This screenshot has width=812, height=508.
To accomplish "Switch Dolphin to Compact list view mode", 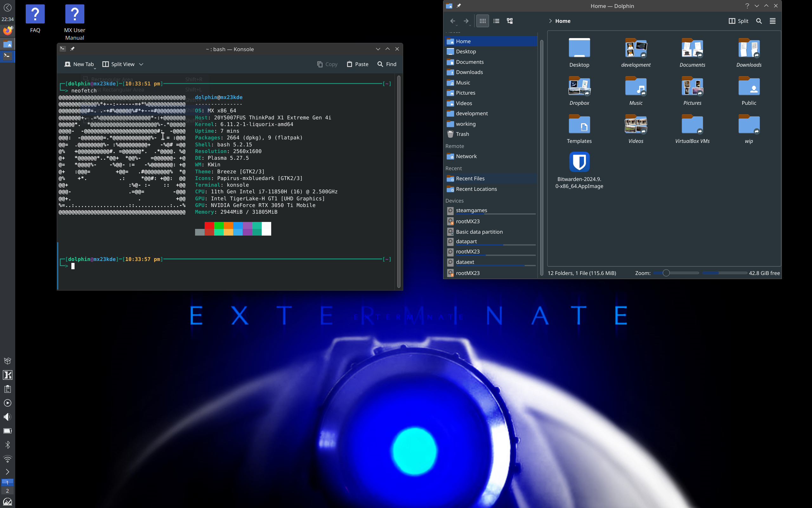I will (x=496, y=21).
